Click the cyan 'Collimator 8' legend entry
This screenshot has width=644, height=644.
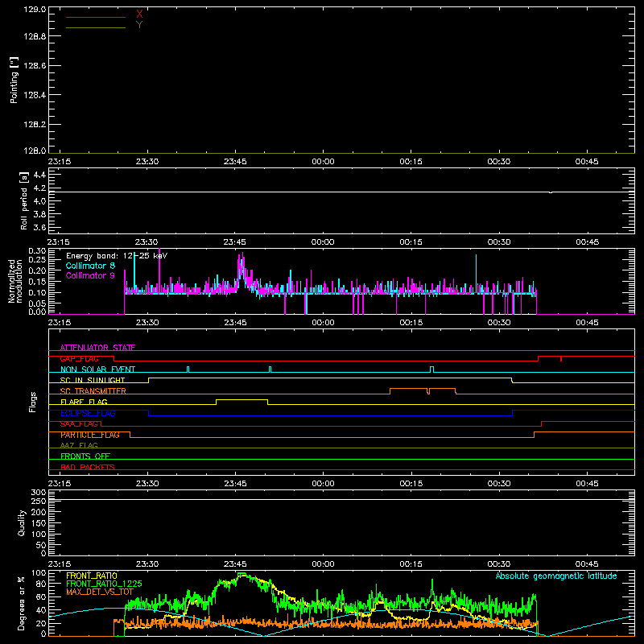[x=90, y=266]
